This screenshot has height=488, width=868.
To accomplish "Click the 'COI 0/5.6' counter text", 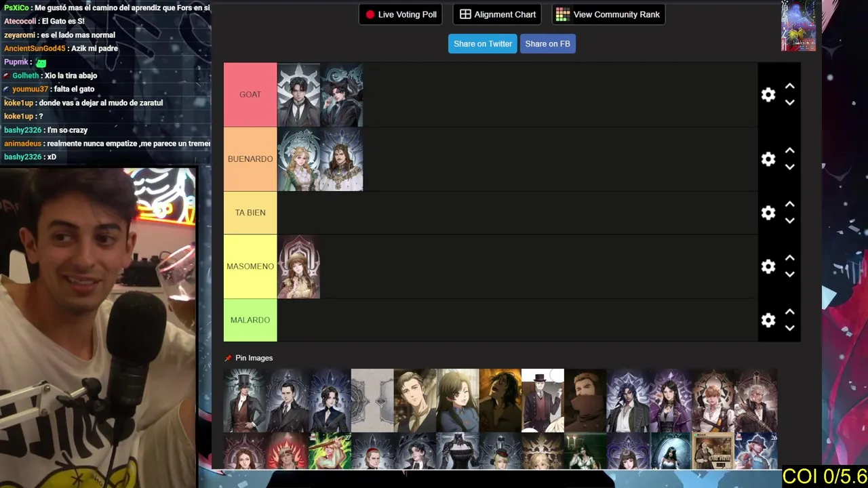I will click(825, 476).
